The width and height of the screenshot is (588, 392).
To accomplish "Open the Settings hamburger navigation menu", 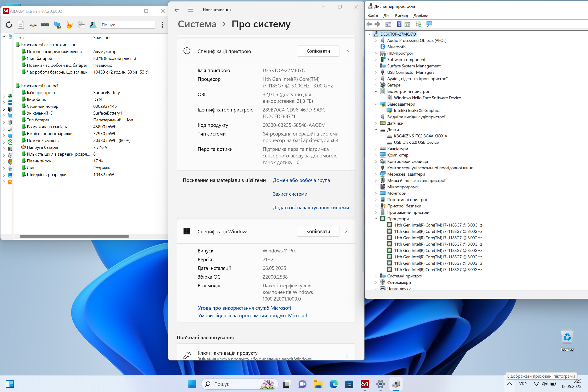I will tap(191, 10).
